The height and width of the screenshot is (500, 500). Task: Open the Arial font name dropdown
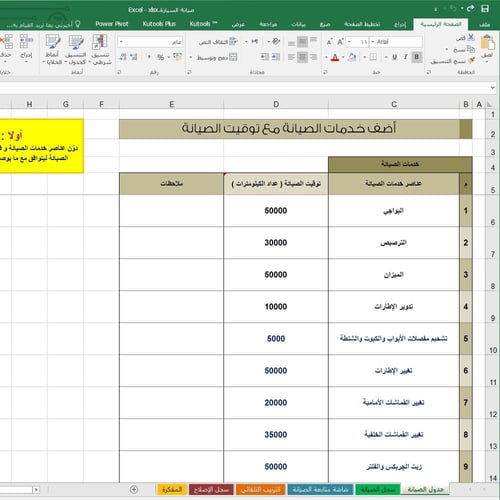click(373, 42)
